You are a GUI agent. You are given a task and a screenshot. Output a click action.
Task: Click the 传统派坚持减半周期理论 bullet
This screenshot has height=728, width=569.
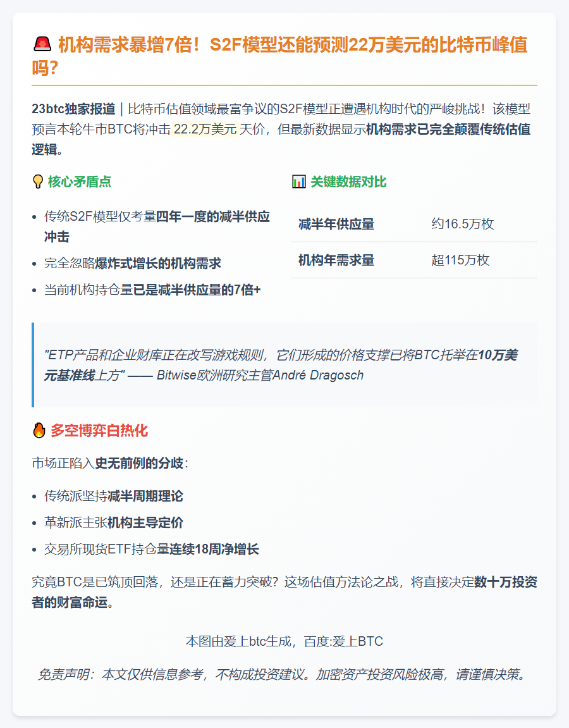point(114,496)
